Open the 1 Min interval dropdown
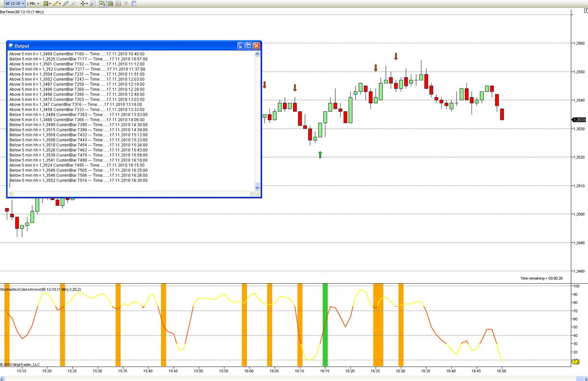Viewport: 588px width, 381px height. 33,3
